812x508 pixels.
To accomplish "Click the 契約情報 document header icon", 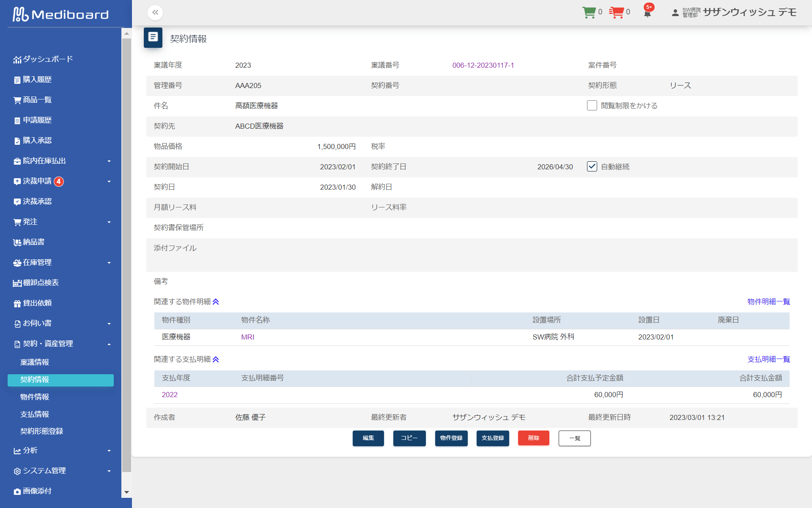I will click(153, 38).
